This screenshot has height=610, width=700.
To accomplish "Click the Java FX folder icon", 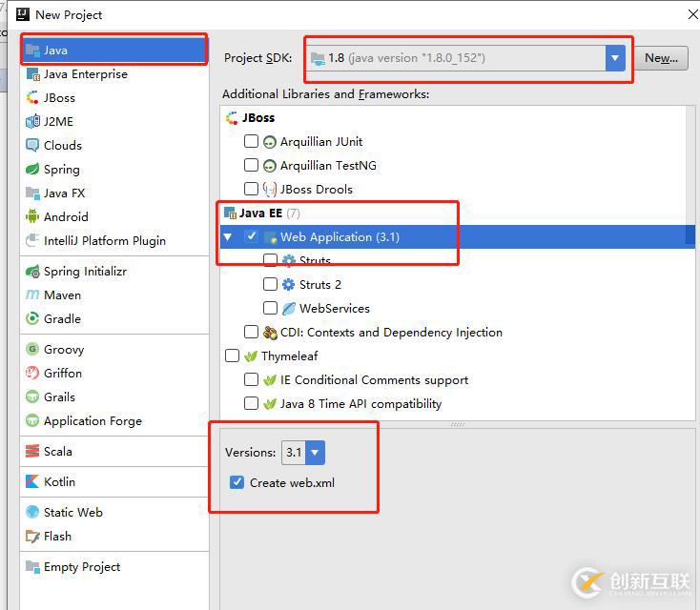I will tap(32, 193).
